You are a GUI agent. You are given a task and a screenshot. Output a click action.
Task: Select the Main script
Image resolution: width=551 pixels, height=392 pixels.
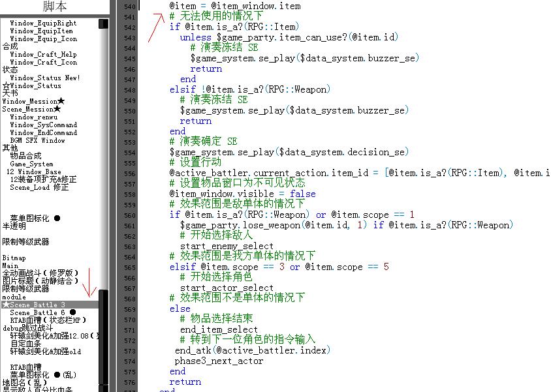[x=10, y=265]
